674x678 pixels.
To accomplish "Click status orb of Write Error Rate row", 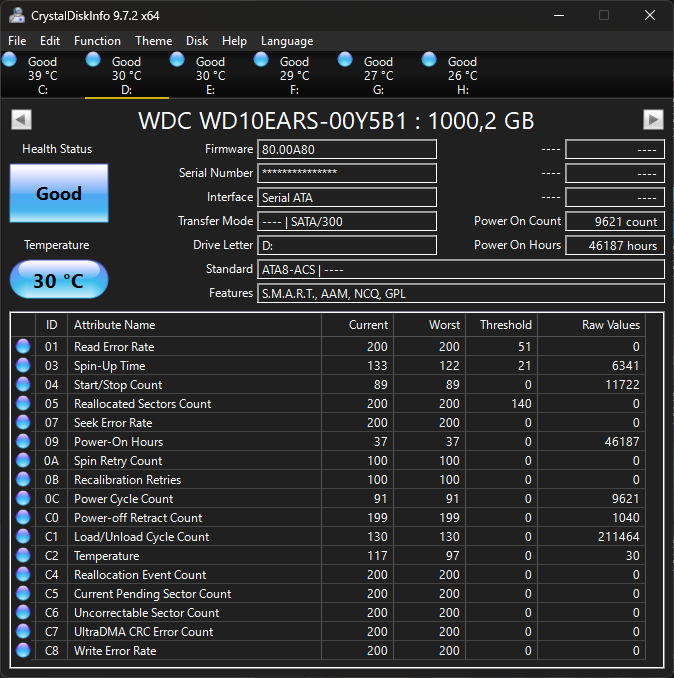I will [x=23, y=651].
